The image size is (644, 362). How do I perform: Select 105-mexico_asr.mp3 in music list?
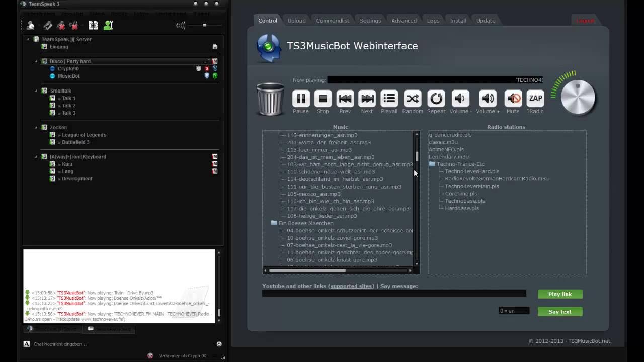tap(313, 194)
